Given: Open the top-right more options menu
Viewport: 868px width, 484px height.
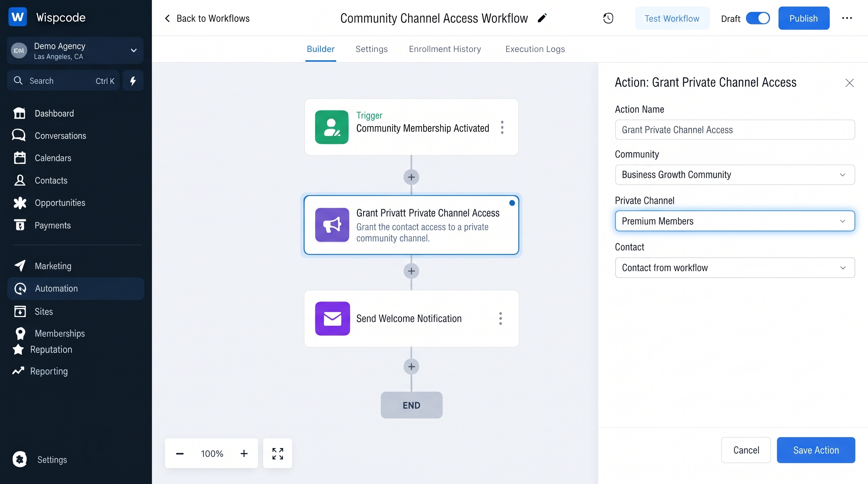Looking at the screenshot, I should click(x=847, y=18).
